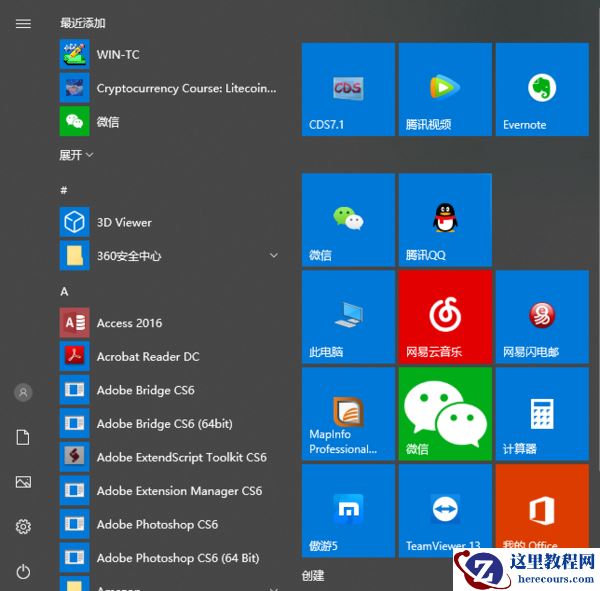The width and height of the screenshot is (600, 591).
Task: Click the 最近添加 heading
Action: coord(83,23)
